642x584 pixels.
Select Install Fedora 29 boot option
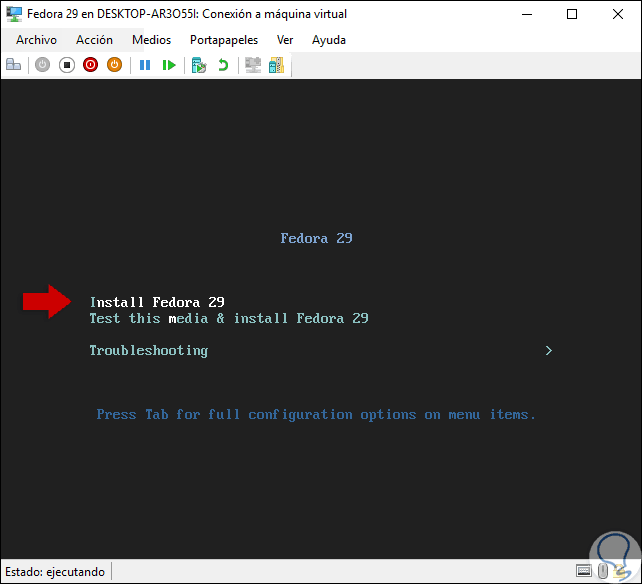(x=157, y=302)
